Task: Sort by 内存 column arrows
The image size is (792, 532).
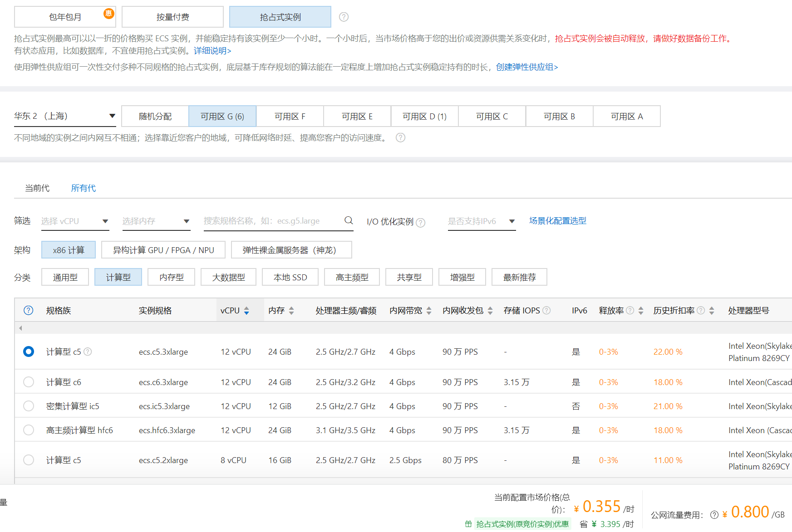Action: [x=291, y=311]
